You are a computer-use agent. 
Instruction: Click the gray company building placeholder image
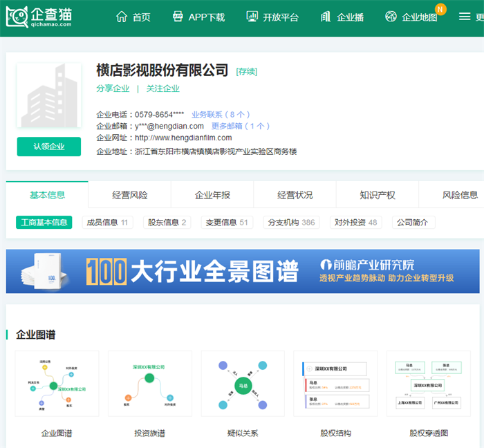pyautogui.click(x=49, y=96)
